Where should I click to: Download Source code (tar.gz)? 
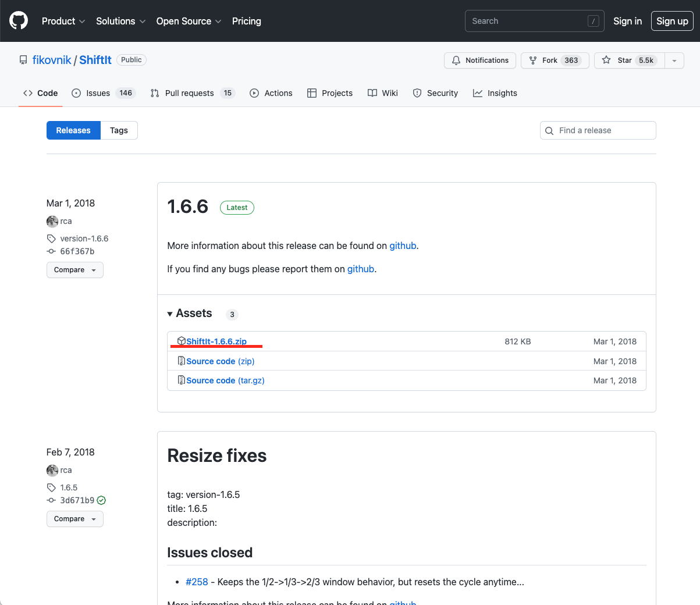(225, 380)
